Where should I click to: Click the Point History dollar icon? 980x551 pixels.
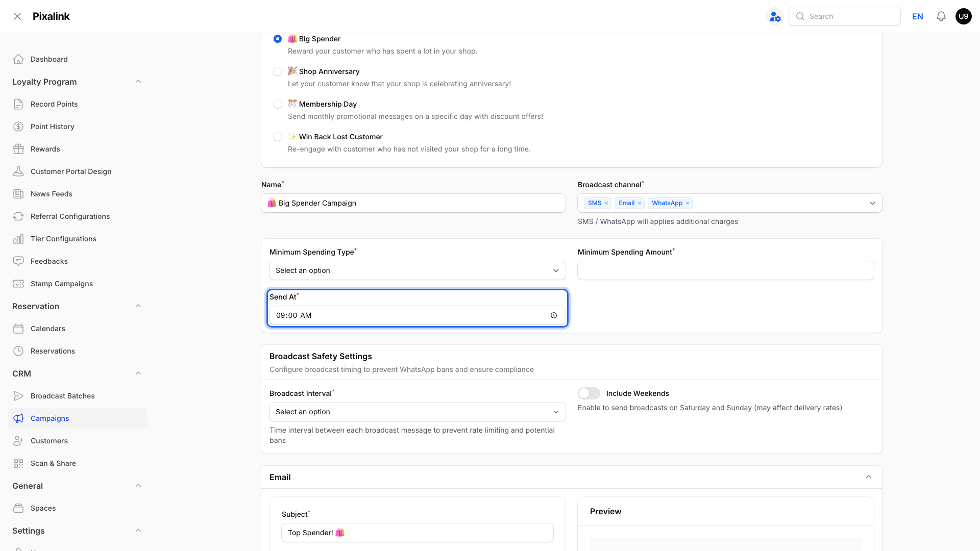pyautogui.click(x=18, y=127)
